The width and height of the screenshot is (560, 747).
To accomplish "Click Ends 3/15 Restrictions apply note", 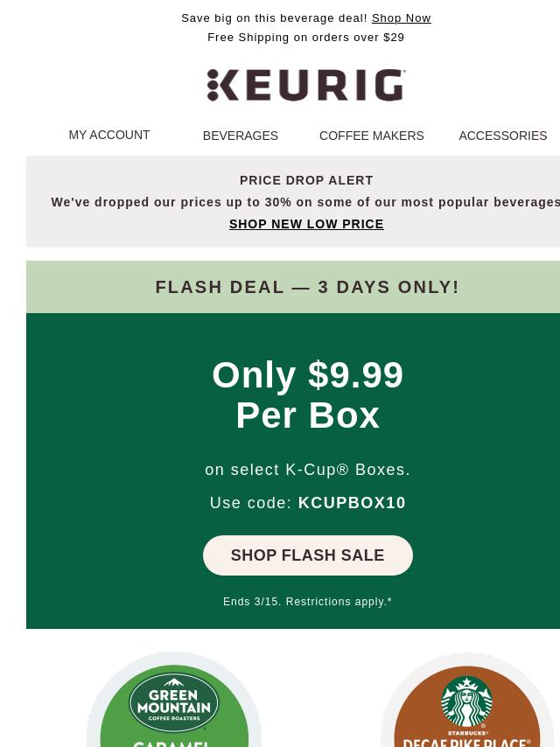I will [307, 602].
